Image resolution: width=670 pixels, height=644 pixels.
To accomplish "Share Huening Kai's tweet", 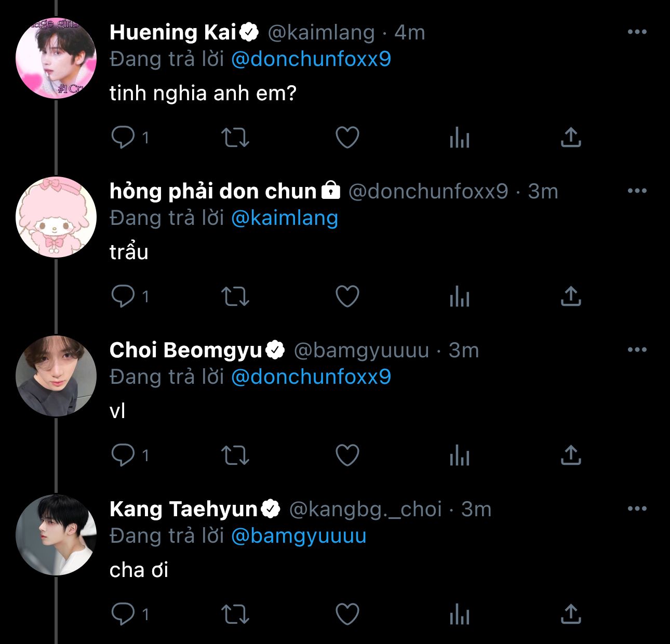I will pos(571,137).
